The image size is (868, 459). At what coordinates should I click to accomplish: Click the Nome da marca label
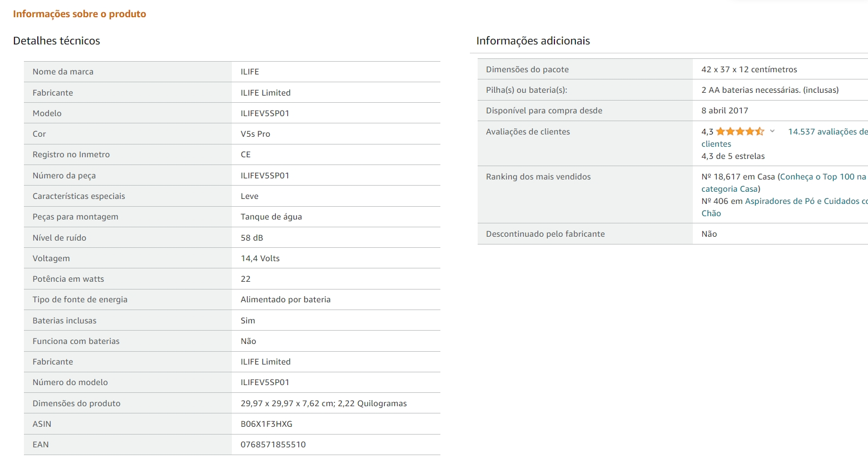coord(63,72)
